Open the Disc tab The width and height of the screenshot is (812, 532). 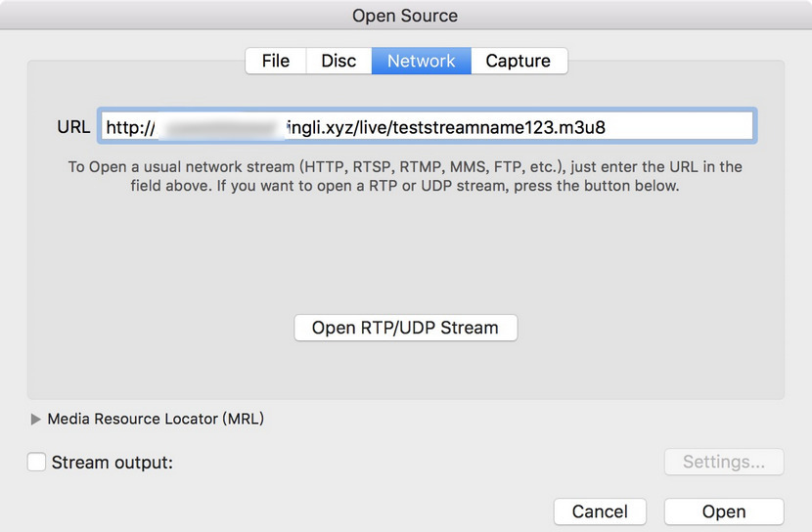[338, 61]
